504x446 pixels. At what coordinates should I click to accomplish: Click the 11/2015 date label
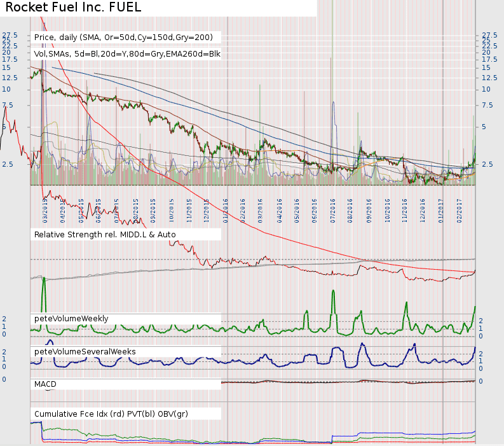click(189, 211)
